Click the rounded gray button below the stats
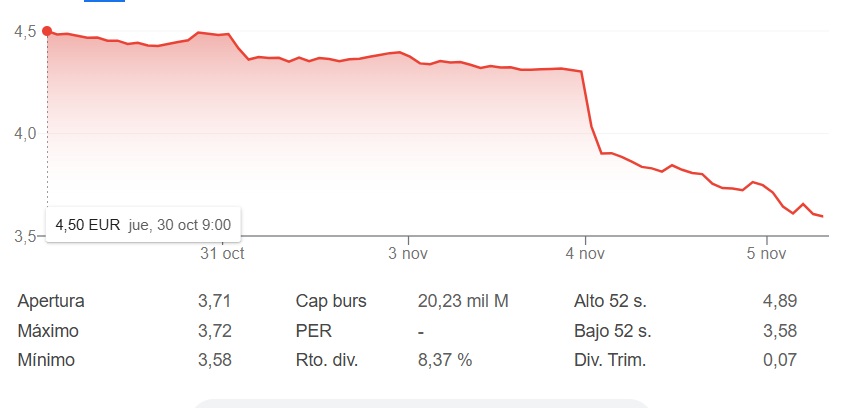The image size is (854, 408). click(x=420, y=403)
